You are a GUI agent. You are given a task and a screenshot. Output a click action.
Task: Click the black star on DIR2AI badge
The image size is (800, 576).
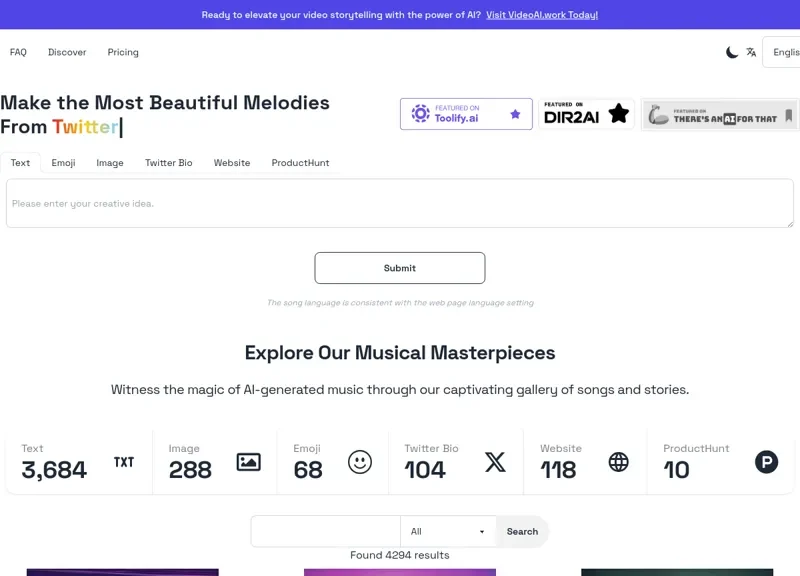pos(618,113)
